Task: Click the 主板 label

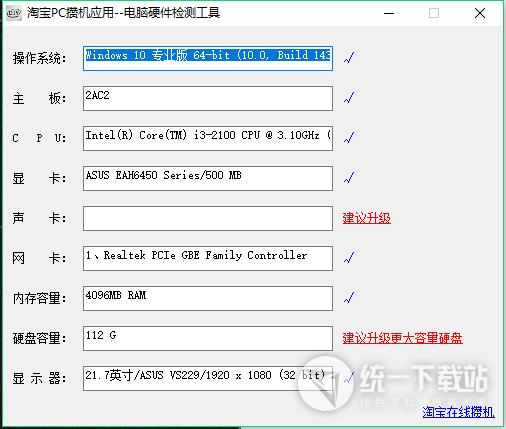Action: pyautogui.click(x=40, y=98)
